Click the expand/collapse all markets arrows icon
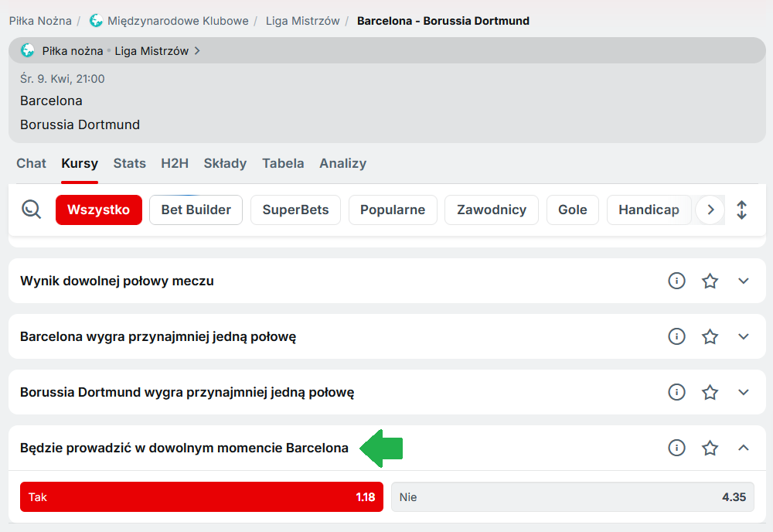The height and width of the screenshot is (532, 773). 742,210
